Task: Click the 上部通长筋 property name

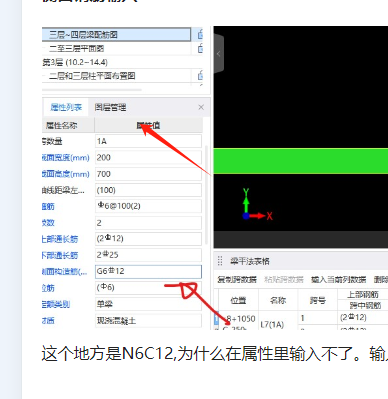Action: 60,239
